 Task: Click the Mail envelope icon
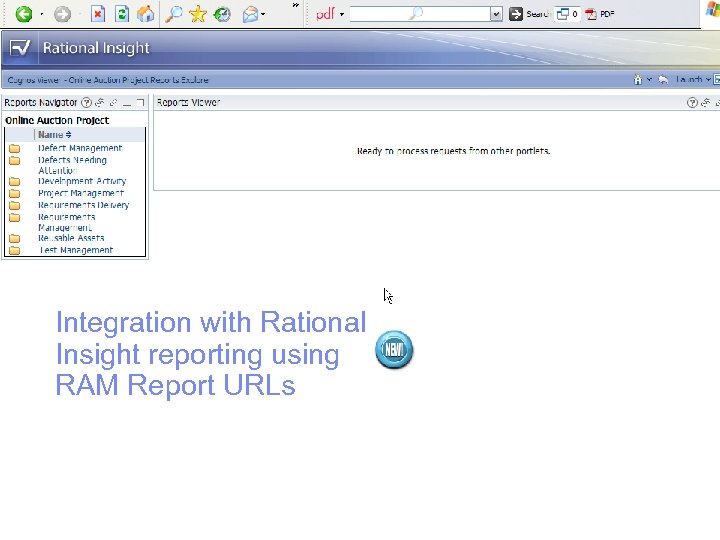pyautogui.click(x=250, y=15)
